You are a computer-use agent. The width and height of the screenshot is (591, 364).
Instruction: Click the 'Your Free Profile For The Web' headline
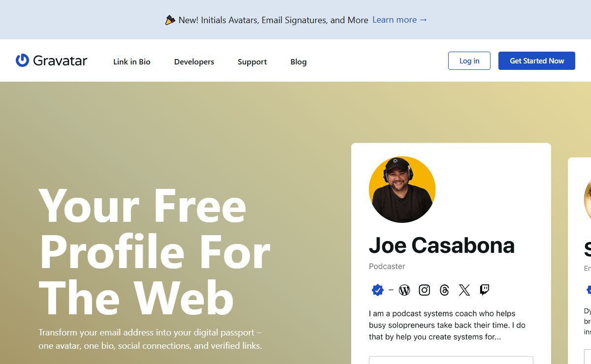[x=155, y=251]
